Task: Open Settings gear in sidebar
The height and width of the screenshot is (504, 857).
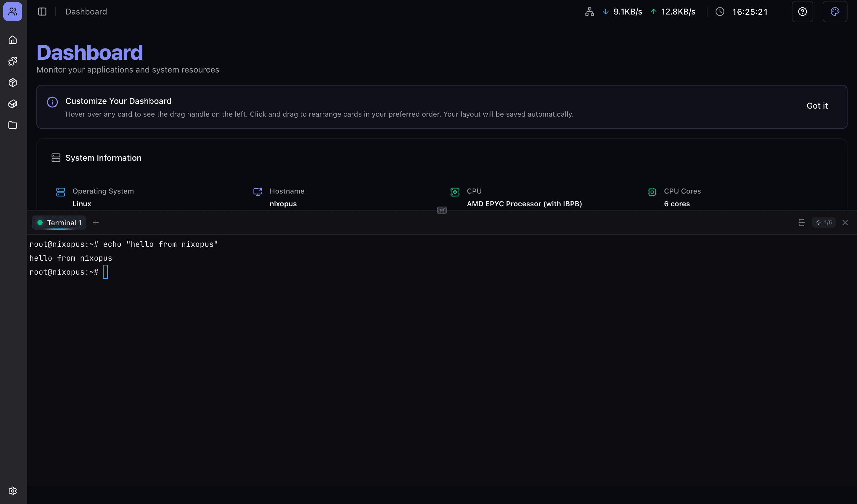Action: (x=13, y=491)
